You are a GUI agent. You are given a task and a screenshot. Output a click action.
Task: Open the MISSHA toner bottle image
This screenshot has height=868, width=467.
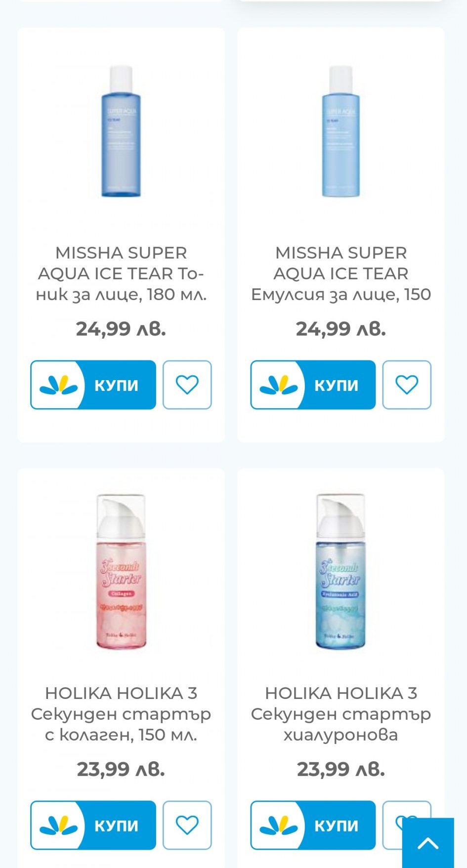pyautogui.click(x=121, y=131)
